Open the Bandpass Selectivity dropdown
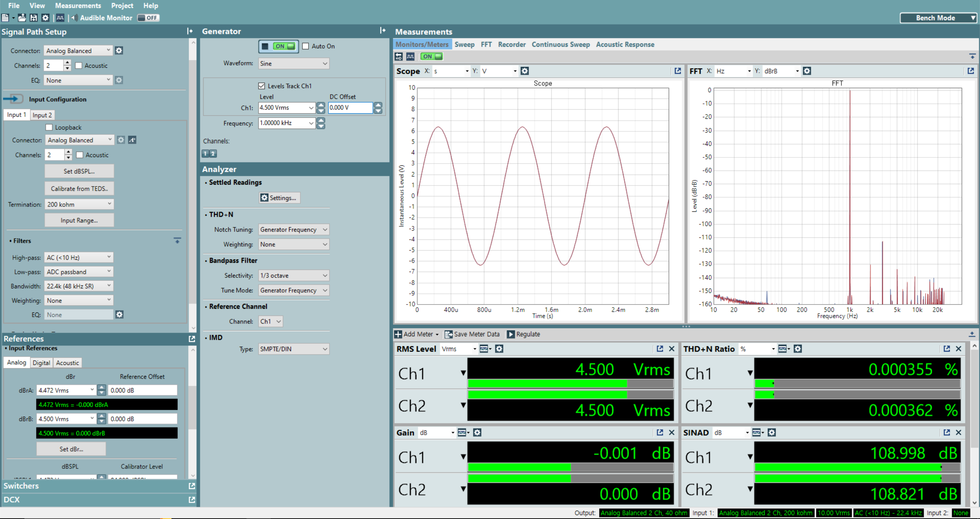This screenshot has width=980, height=519. [294, 275]
